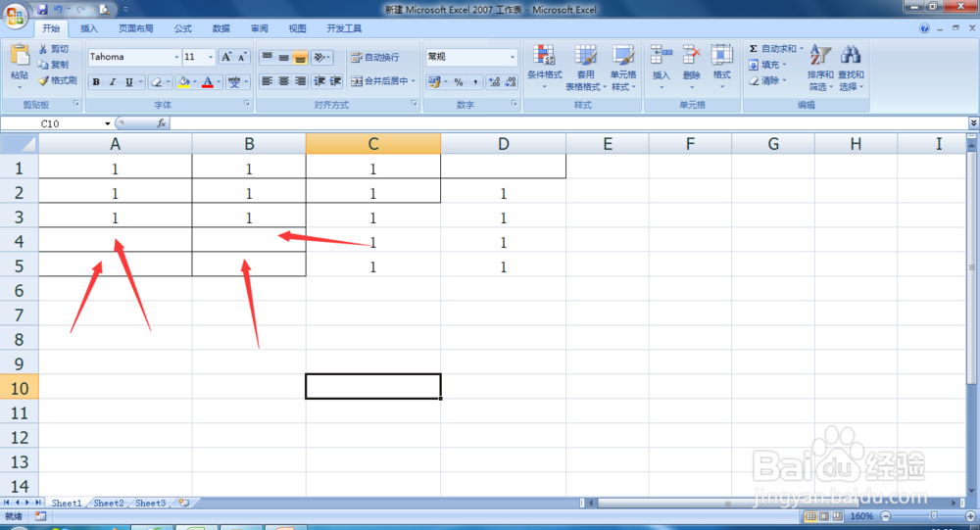Screen dimensions: 980x530
Task: Increase font size with the large A icon
Action: coord(227,57)
